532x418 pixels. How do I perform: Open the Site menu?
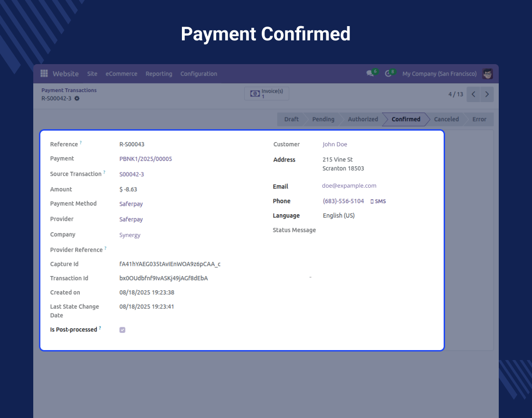click(92, 74)
